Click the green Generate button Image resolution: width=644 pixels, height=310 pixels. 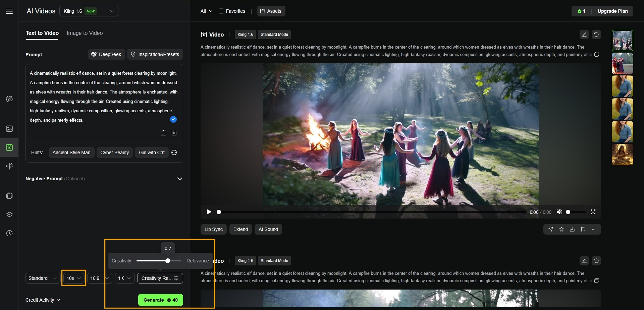(x=161, y=300)
